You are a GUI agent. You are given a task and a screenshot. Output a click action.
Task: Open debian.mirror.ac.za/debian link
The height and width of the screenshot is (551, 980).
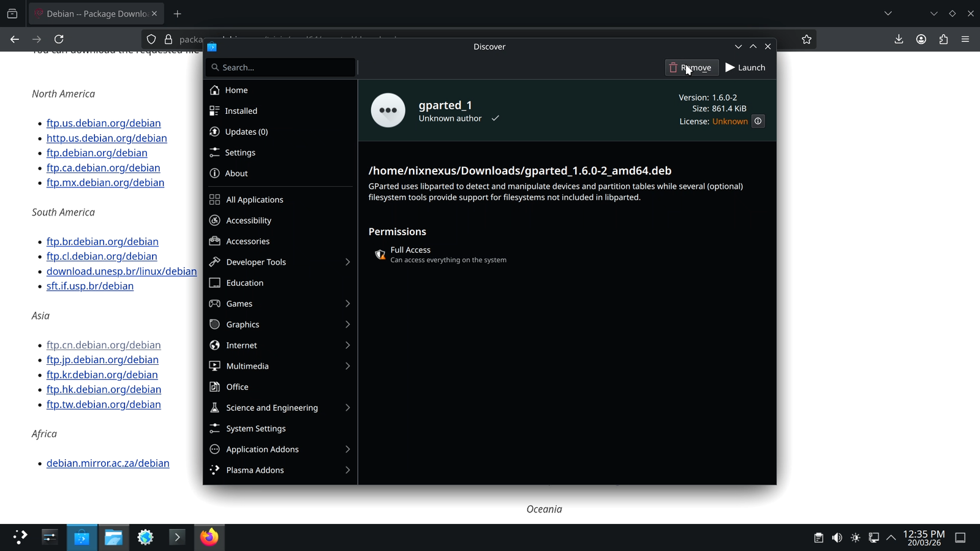(108, 463)
